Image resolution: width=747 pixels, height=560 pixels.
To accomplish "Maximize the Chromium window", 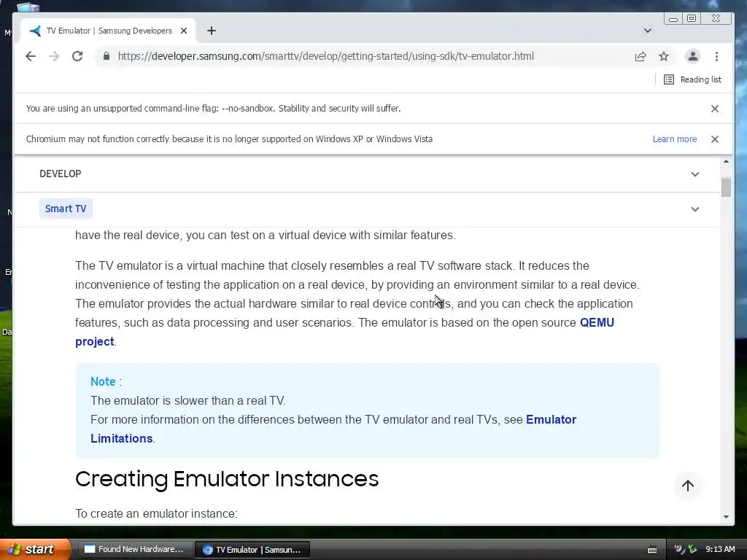I will 692,18.
